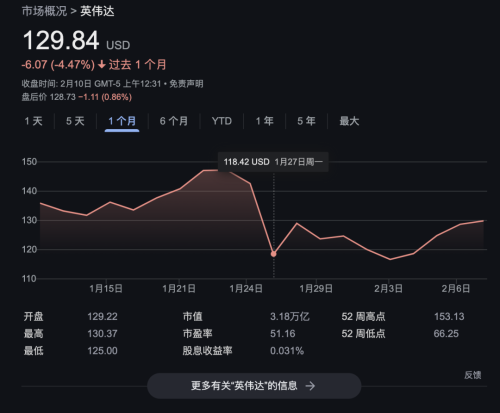The image size is (500, 413).
Task: Click the 英伟达 breadcrumb title
Action: pyautogui.click(x=97, y=11)
